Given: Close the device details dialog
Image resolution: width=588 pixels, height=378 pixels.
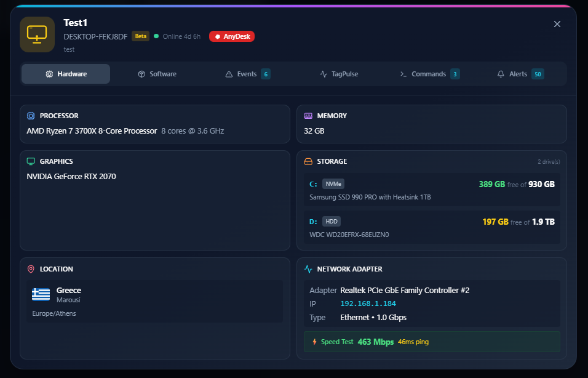Looking at the screenshot, I should point(557,24).
